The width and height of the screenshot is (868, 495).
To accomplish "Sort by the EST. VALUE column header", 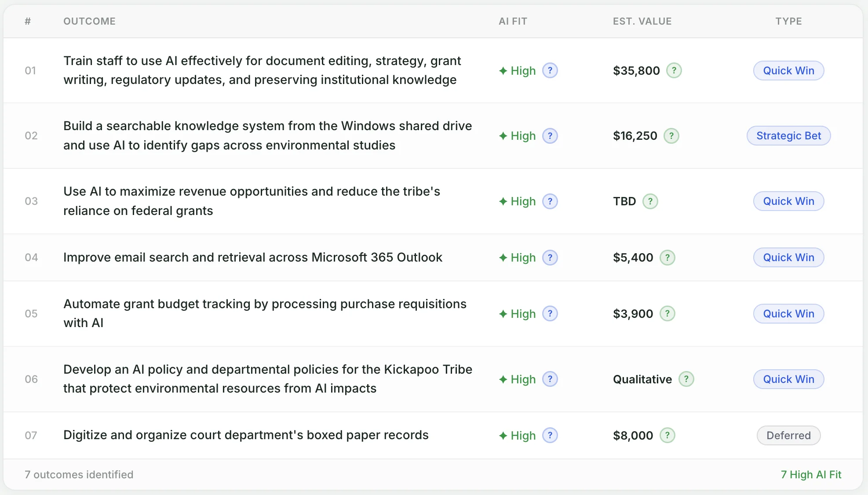I will coord(642,21).
